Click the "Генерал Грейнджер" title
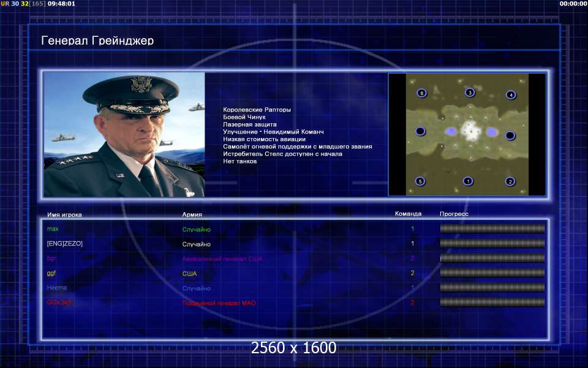Viewport: 588px width, 368px height. click(x=97, y=40)
